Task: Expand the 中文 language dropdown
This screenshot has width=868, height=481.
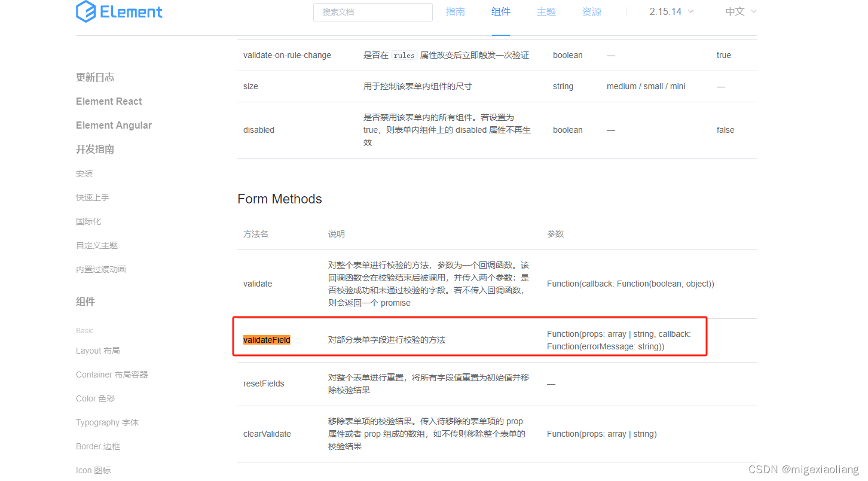Action: coord(741,12)
